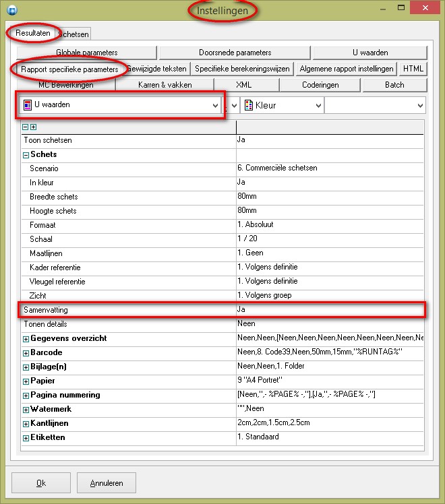
Task: Open the narrow dropdown before Kleur
Action: [234, 105]
